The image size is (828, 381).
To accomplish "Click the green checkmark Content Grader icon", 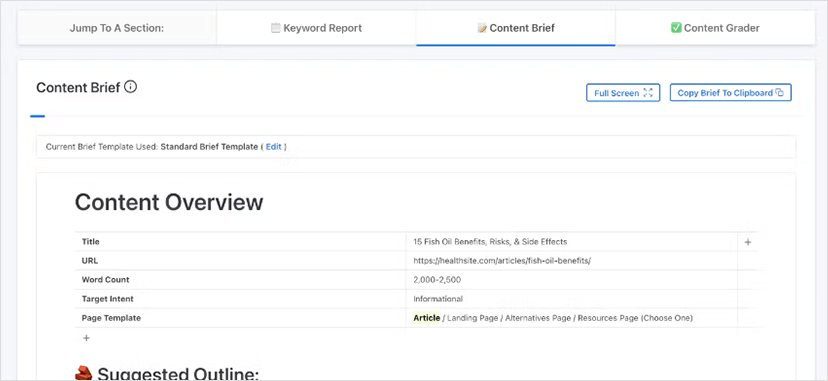I will (676, 28).
